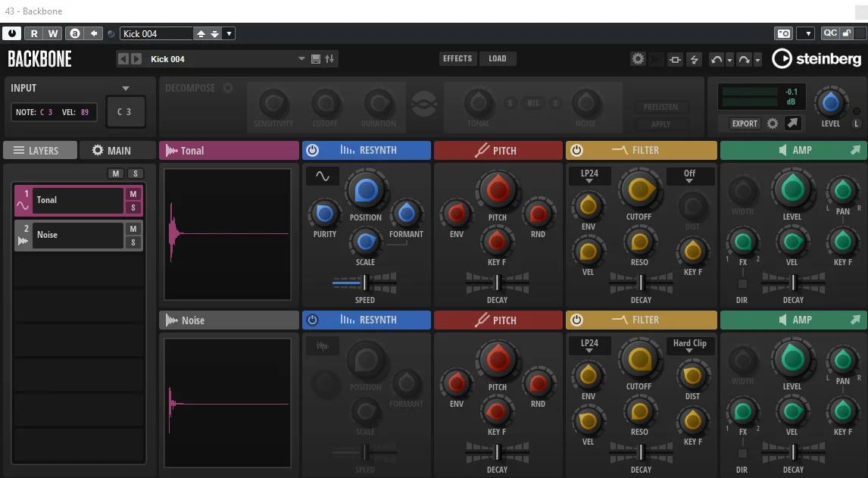The height and width of the screenshot is (478, 868).
Task: Click the save preset floppy disk icon
Action: click(x=316, y=59)
